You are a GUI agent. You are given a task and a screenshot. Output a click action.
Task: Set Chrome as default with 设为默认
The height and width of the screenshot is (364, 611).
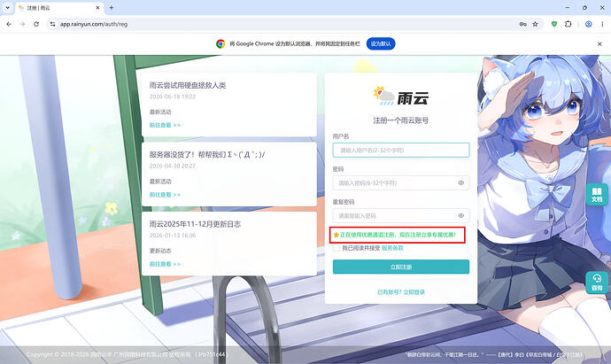pyautogui.click(x=381, y=43)
